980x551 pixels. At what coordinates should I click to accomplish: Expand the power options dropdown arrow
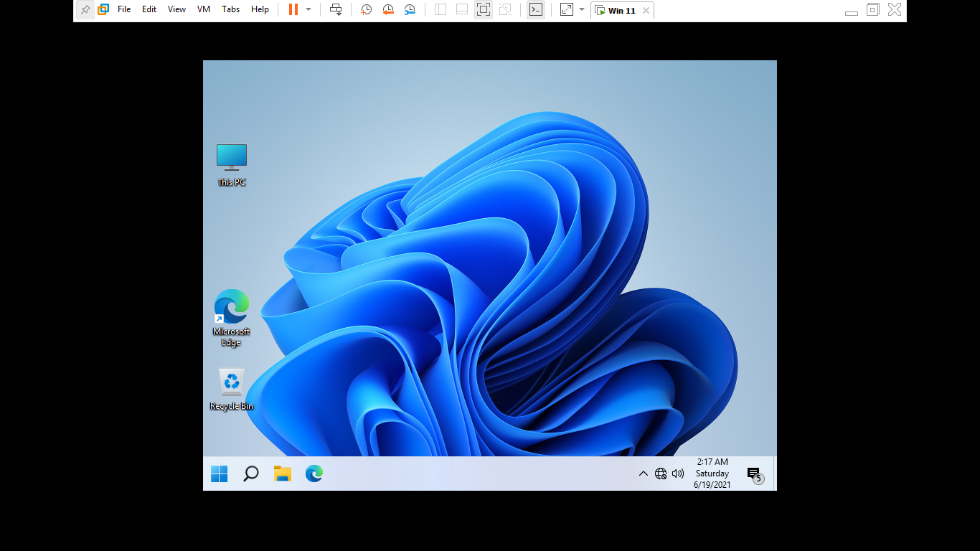308,10
